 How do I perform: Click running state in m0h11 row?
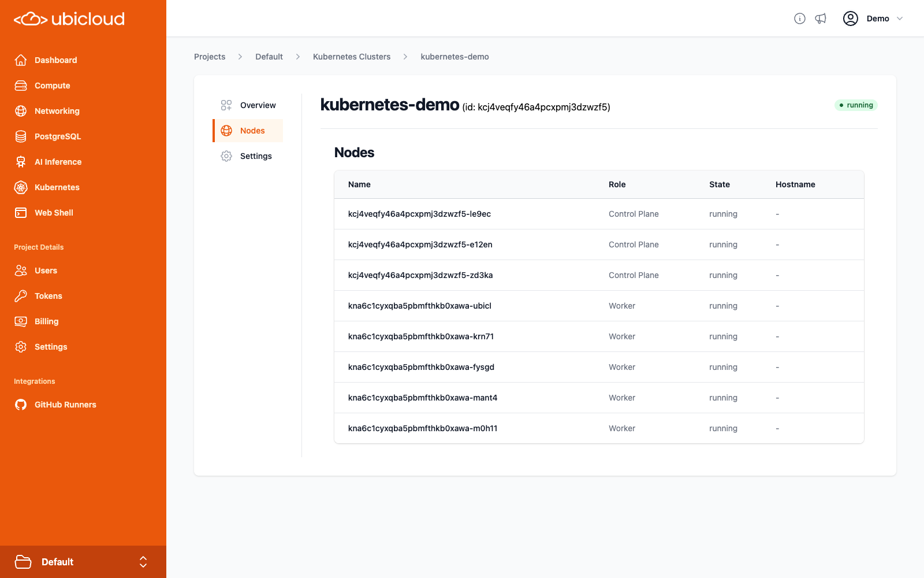click(x=723, y=428)
